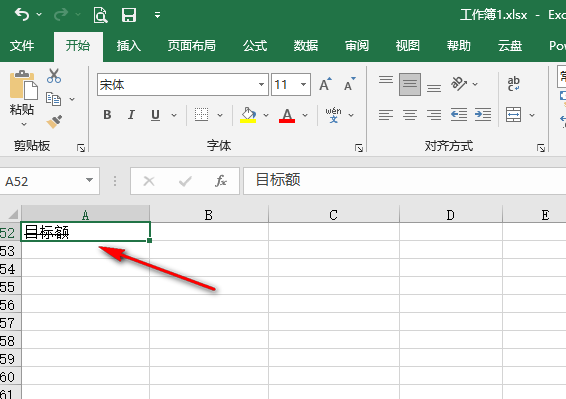
Task: Click the wén phonetic guide icon
Action: point(333,115)
